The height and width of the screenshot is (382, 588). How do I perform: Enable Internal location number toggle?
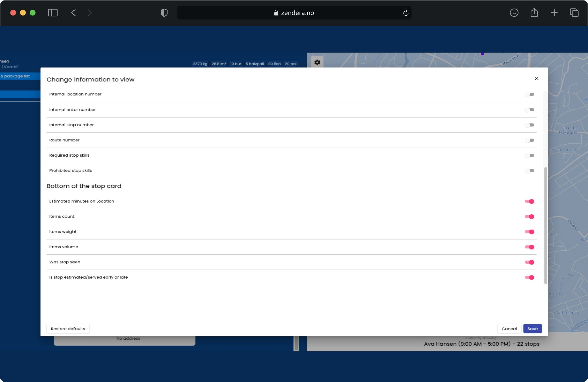529,94
